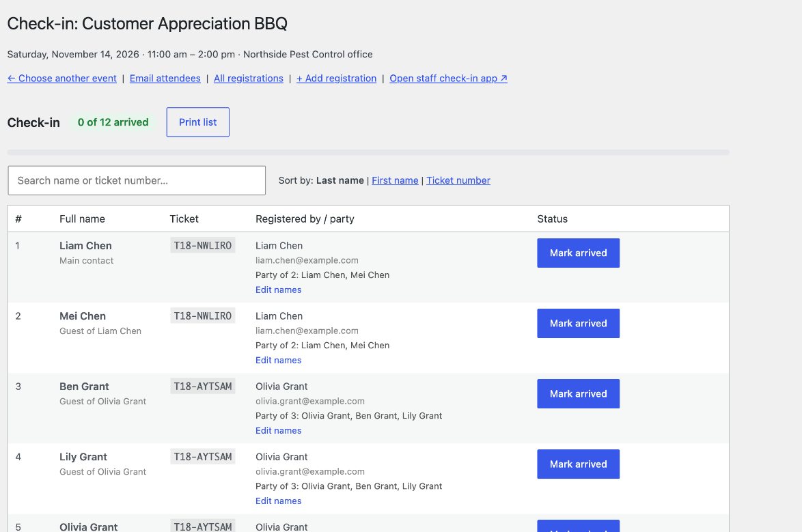802x532 pixels.
Task: Mark Liam Chen as arrived
Action: tap(579, 253)
